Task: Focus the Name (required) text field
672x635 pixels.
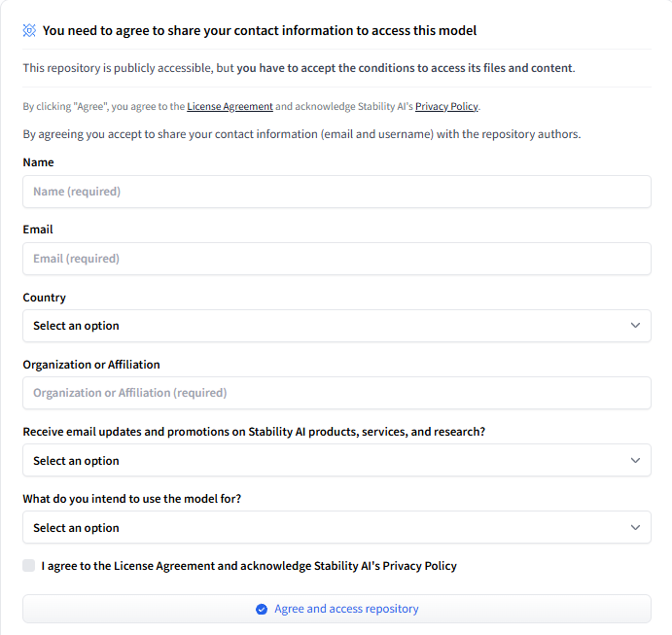Action: click(336, 192)
